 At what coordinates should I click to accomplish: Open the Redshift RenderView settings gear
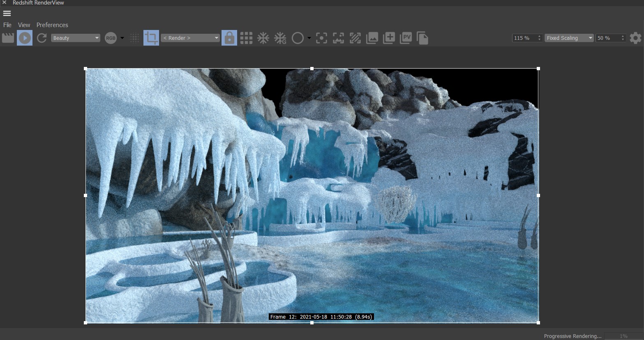tap(635, 38)
